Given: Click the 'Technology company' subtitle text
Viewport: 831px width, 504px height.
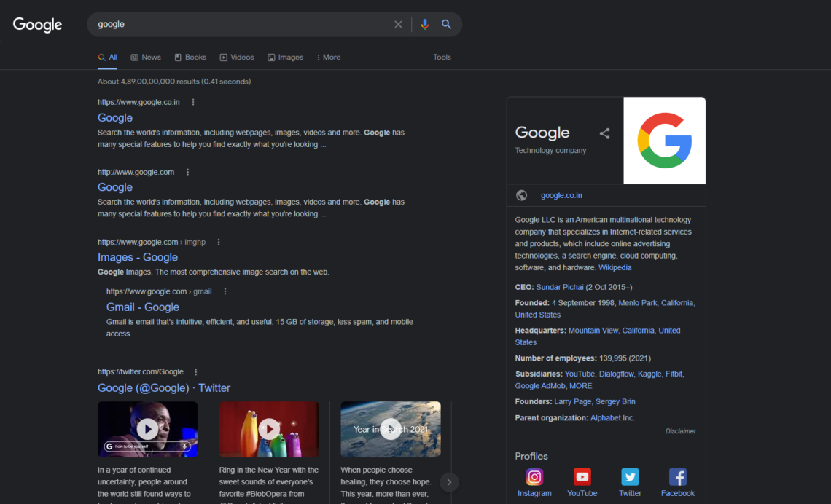Looking at the screenshot, I should 550,150.
